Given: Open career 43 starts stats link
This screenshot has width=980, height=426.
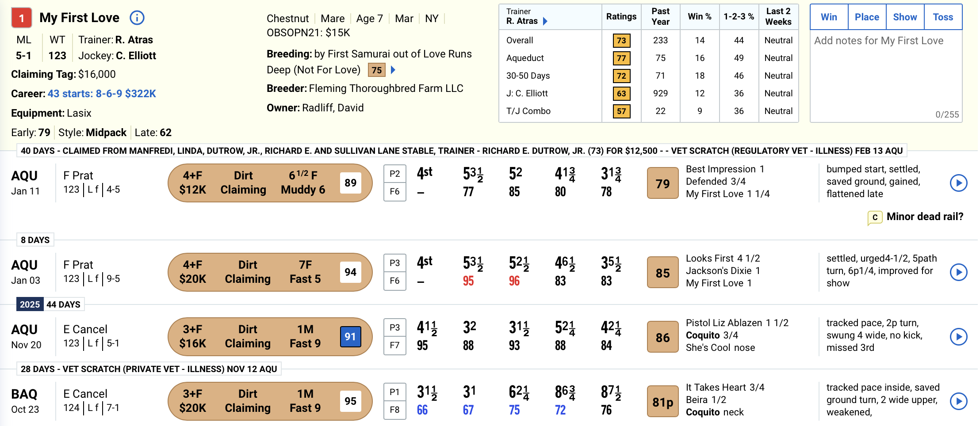Looking at the screenshot, I should (102, 94).
